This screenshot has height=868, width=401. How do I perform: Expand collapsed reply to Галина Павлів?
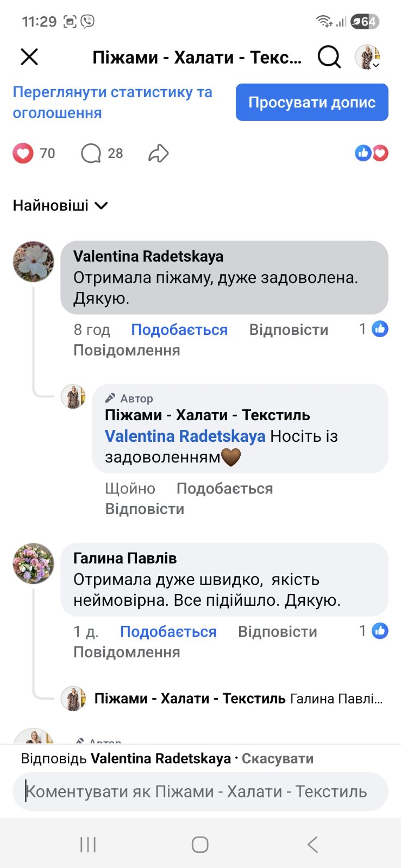pyautogui.click(x=238, y=699)
